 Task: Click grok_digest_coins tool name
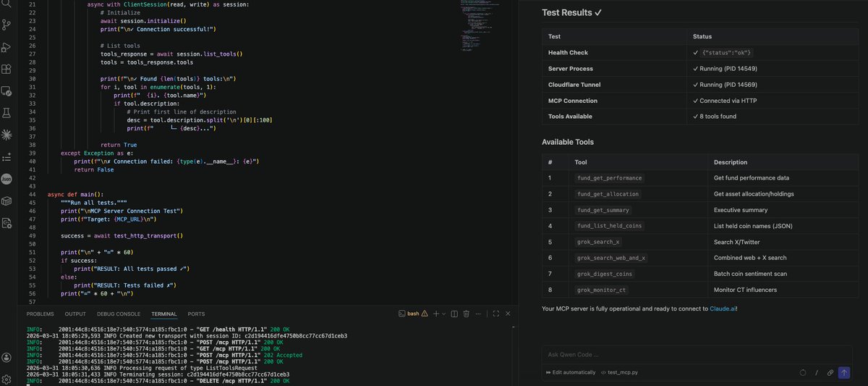606,274
